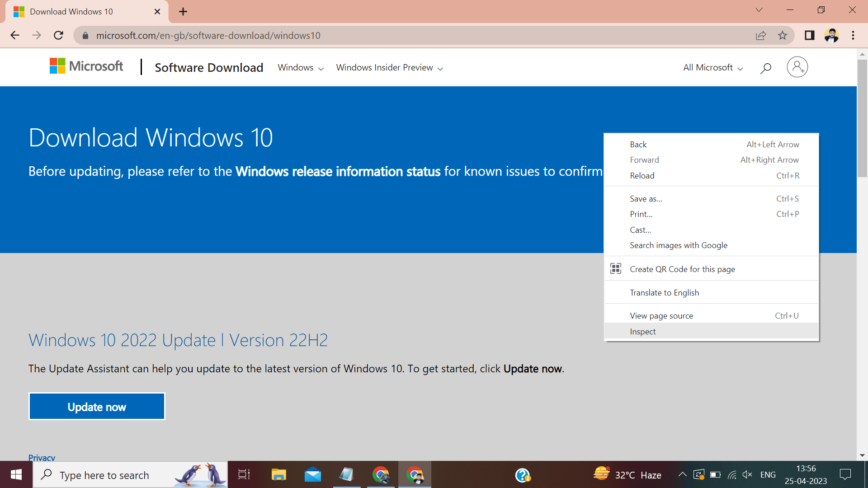Click the share page icon in address bar
This screenshot has width=868, height=488.
click(x=761, y=35)
